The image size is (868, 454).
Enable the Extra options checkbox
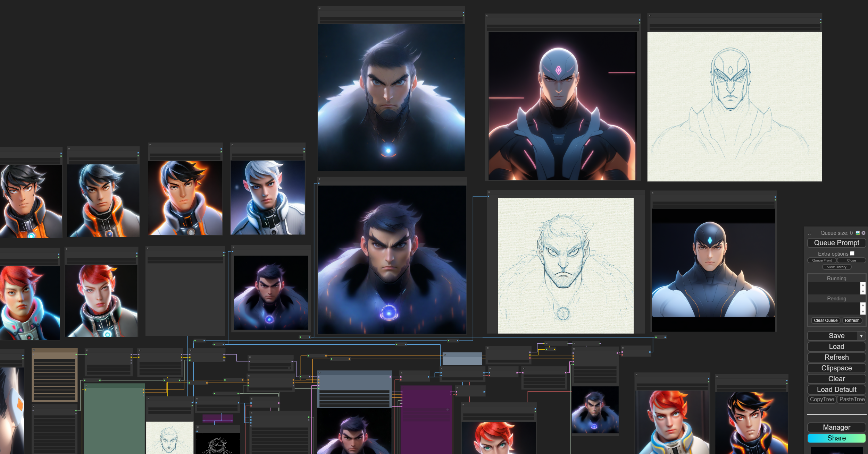[852, 254]
